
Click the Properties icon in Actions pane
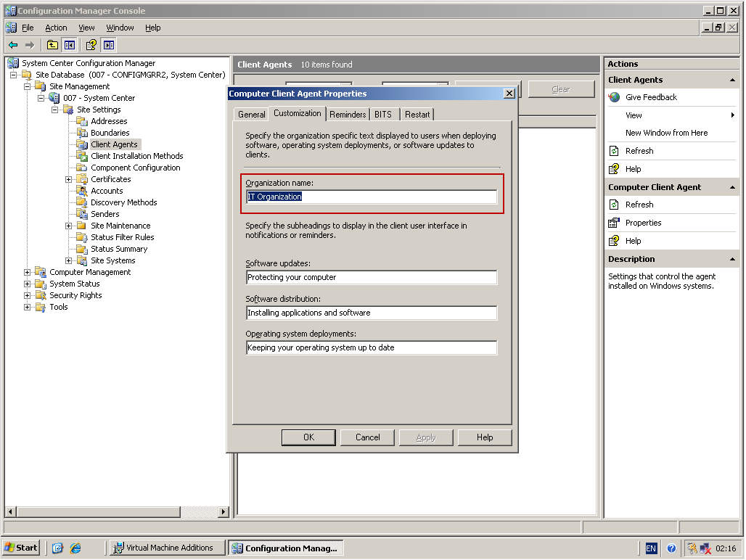click(615, 223)
